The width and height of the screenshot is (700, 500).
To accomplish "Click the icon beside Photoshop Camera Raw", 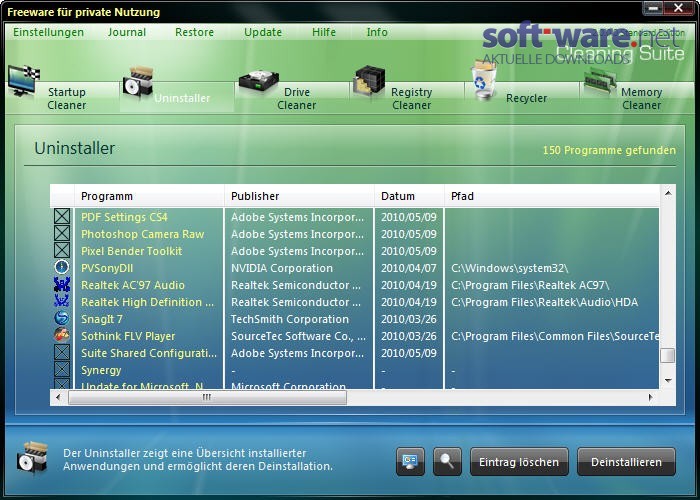I will point(62,233).
